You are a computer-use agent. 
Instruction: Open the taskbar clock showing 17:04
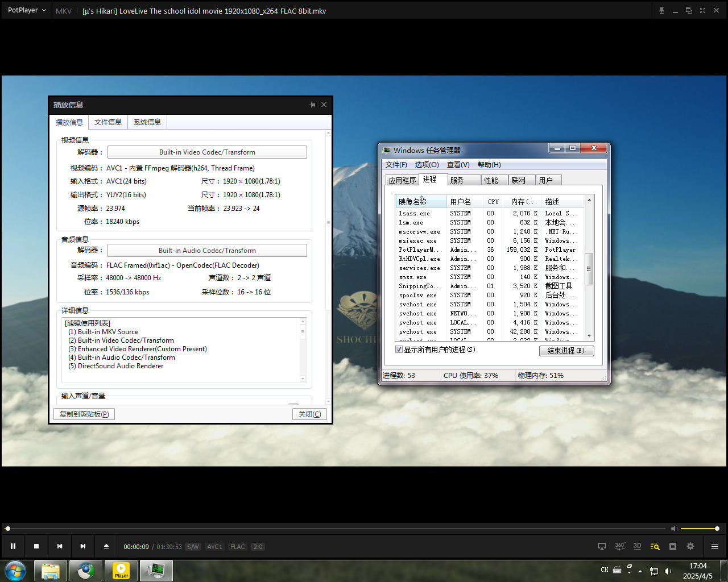[x=698, y=571]
